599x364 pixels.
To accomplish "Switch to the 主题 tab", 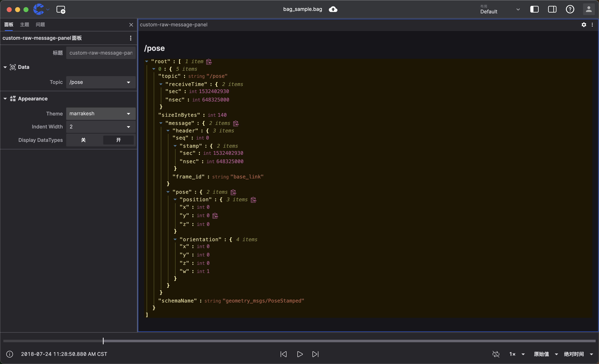I will (24, 24).
